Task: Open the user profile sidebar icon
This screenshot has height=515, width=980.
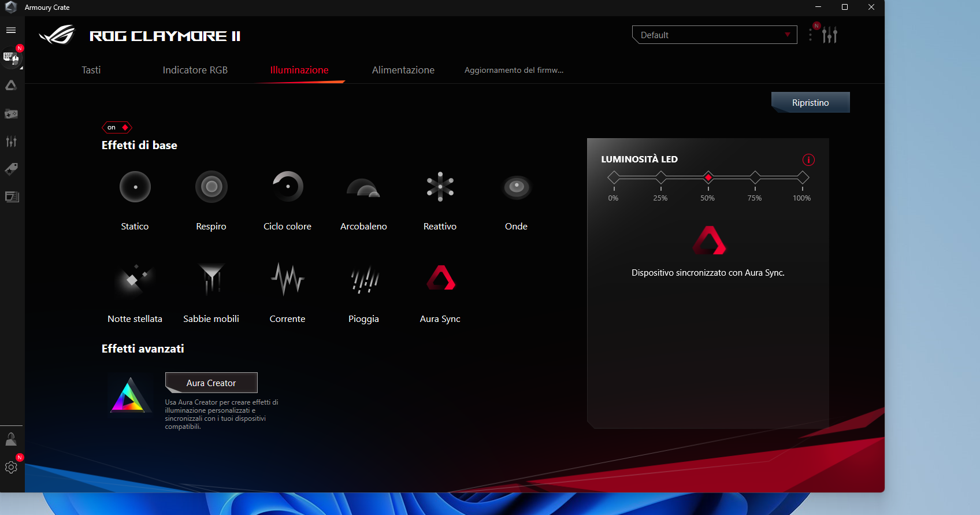Action: pyautogui.click(x=11, y=439)
